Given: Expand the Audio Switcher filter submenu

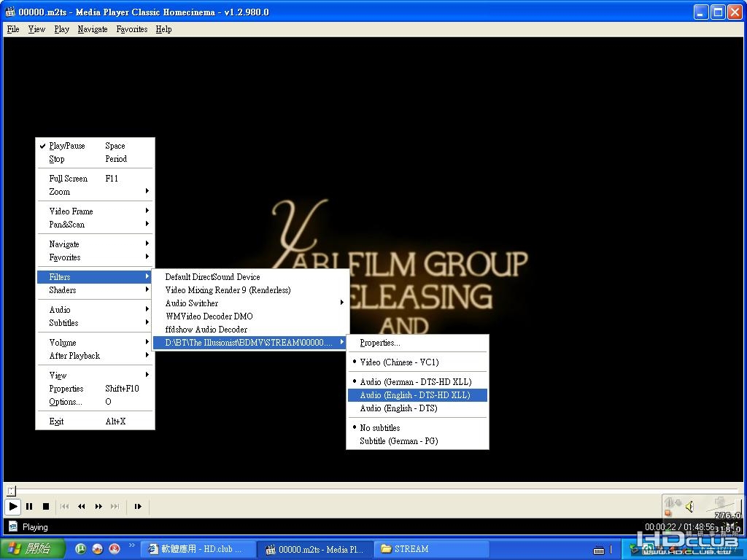Looking at the screenshot, I should click(251, 303).
